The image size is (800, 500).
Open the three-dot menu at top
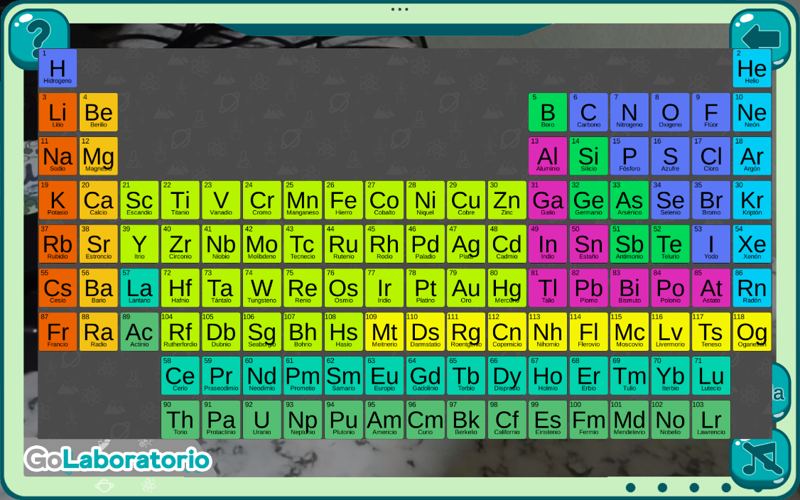pyautogui.click(x=399, y=9)
